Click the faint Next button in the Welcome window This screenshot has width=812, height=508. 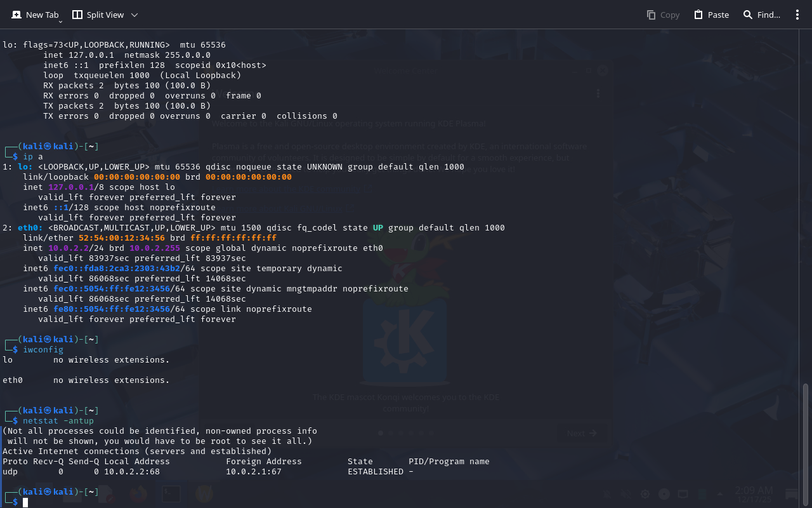pyautogui.click(x=581, y=433)
